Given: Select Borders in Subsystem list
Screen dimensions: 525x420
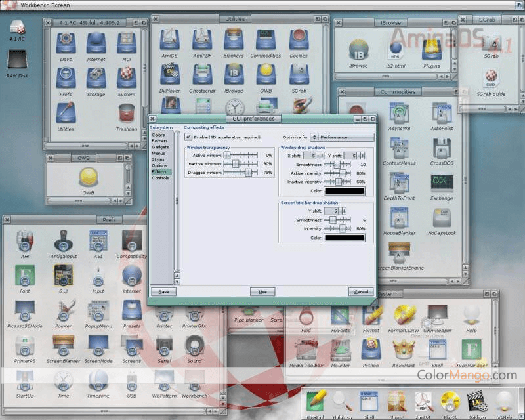Looking at the screenshot, I should pyautogui.click(x=159, y=141).
